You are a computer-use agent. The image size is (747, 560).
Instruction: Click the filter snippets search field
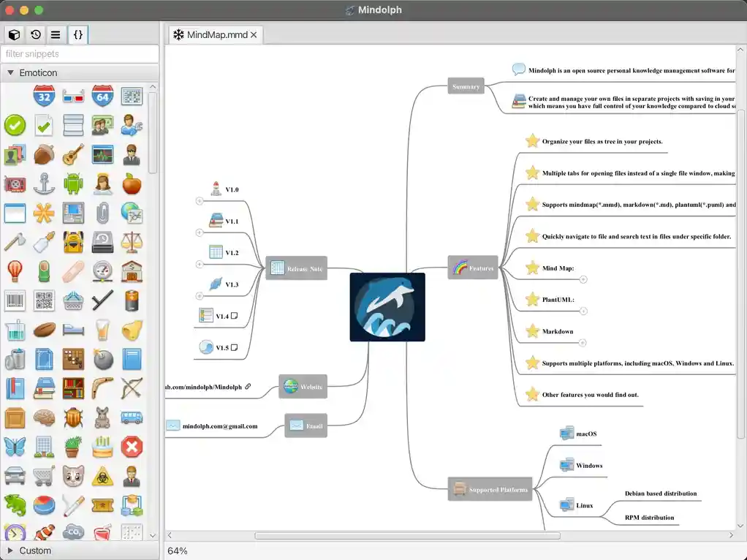pyautogui.click(x=79, y=54)
